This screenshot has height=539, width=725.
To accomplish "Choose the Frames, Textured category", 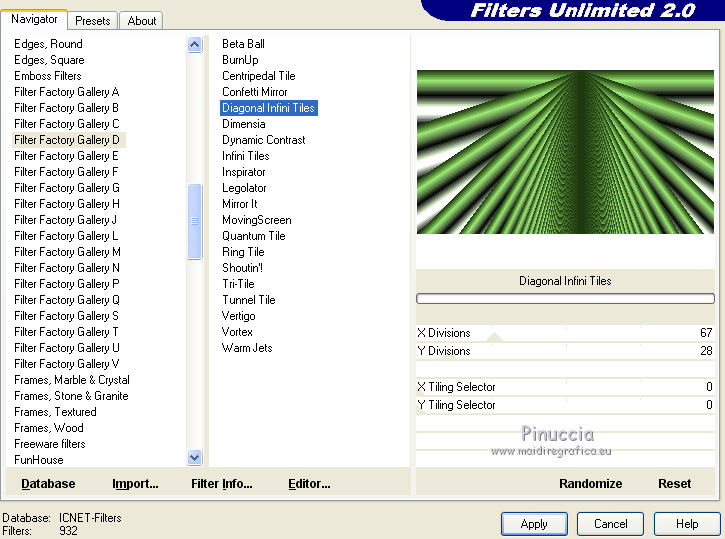I will pyautogui.click(x=55, y=412).
